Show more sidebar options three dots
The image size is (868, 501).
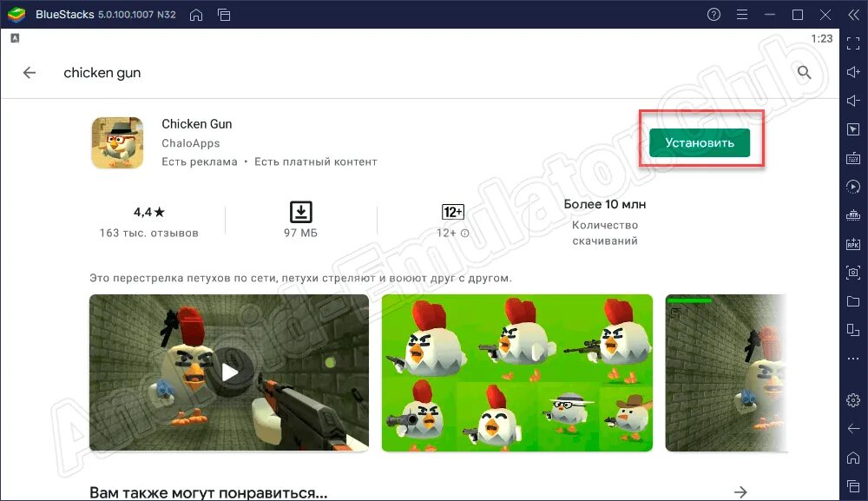pos(853,359)
